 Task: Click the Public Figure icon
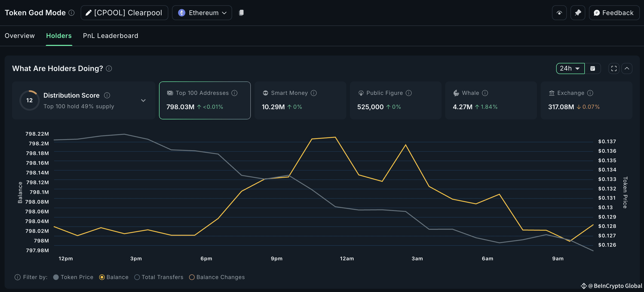point(361,93)
